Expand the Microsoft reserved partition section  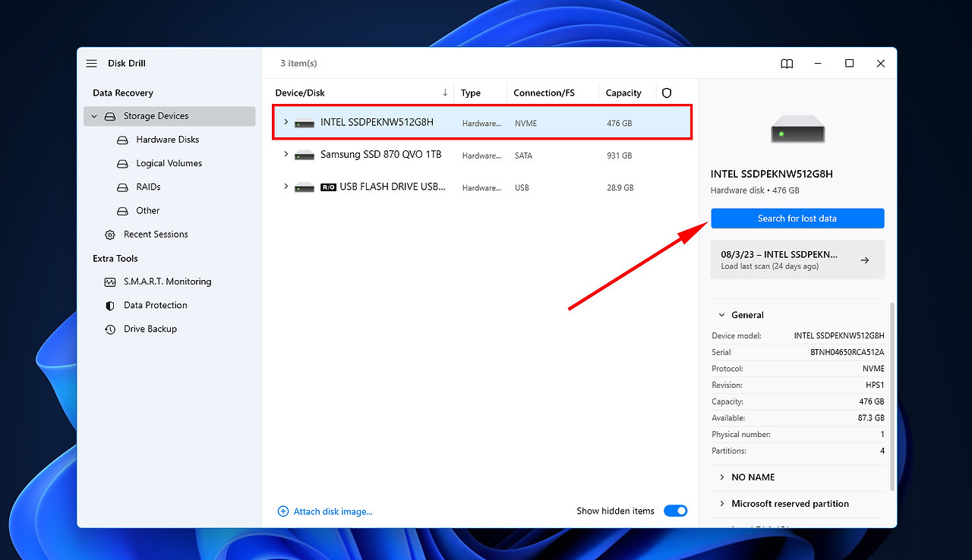pyautogui.click(x=721, y=504)
